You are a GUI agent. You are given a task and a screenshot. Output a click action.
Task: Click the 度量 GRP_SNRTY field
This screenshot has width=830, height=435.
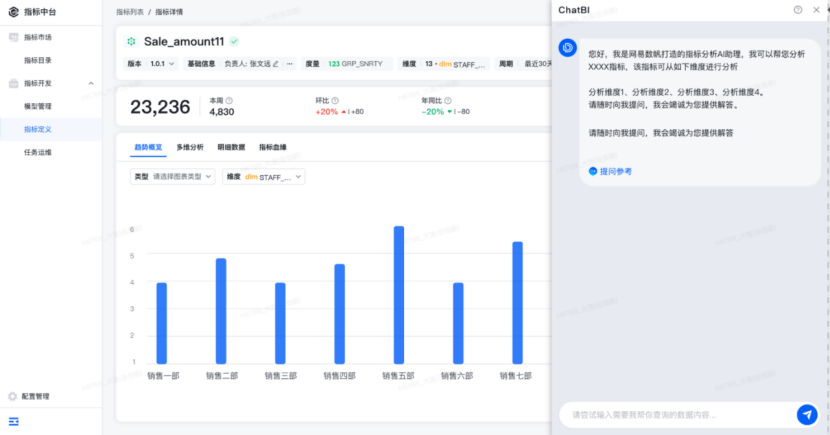347,64
